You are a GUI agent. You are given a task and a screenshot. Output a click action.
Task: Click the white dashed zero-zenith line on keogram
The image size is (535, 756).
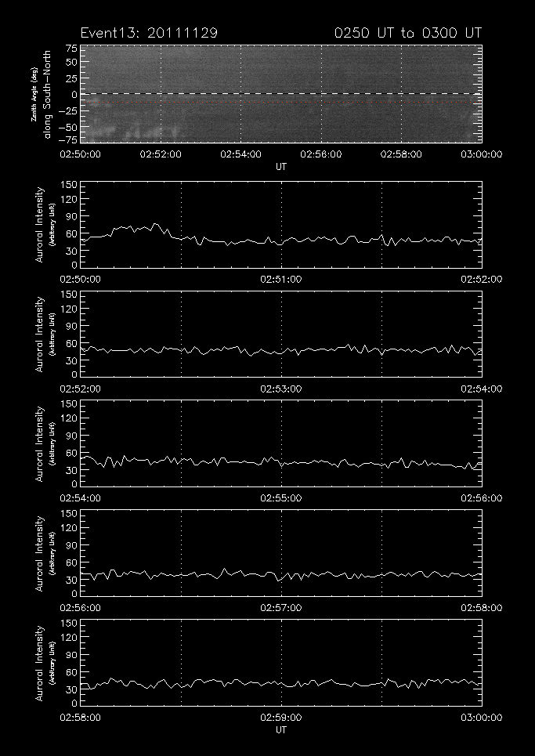click(281, 93)
